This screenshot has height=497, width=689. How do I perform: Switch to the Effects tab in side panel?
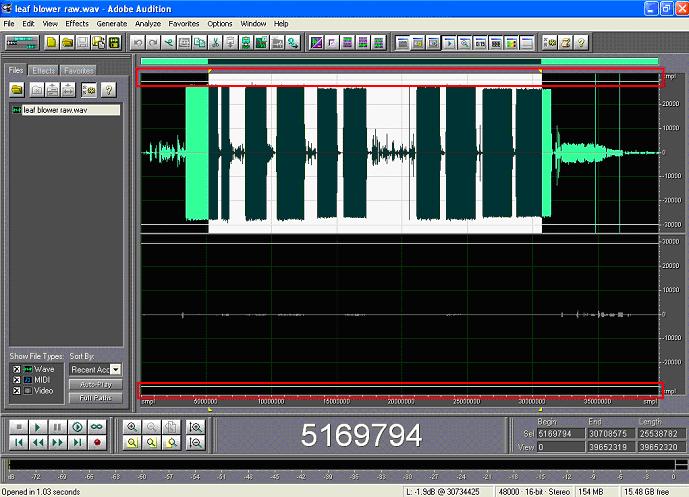tap(44, 70)
